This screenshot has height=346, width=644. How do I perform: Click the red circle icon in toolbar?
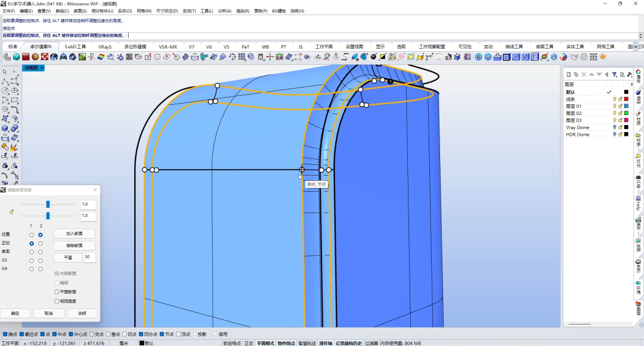click(x=157, y=57)
